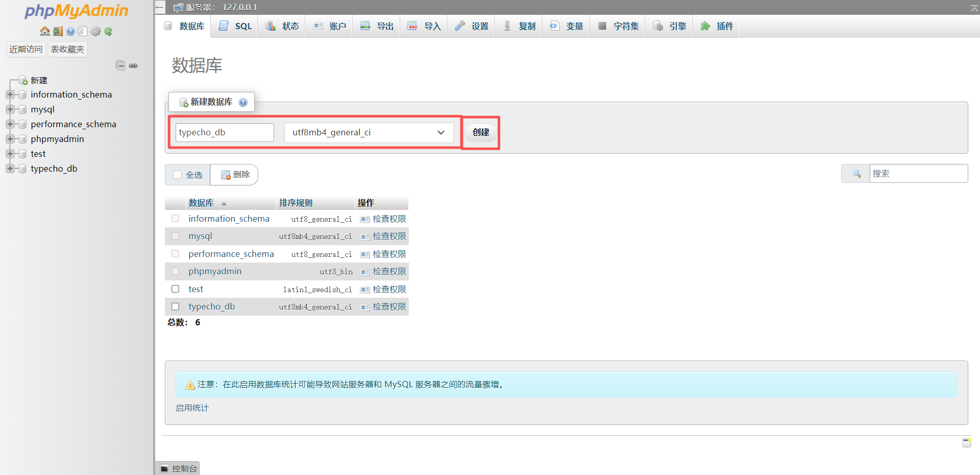Click the phpMyAdmin logo
This screenshot has height=475, width=980.
[x=77, y=11]
